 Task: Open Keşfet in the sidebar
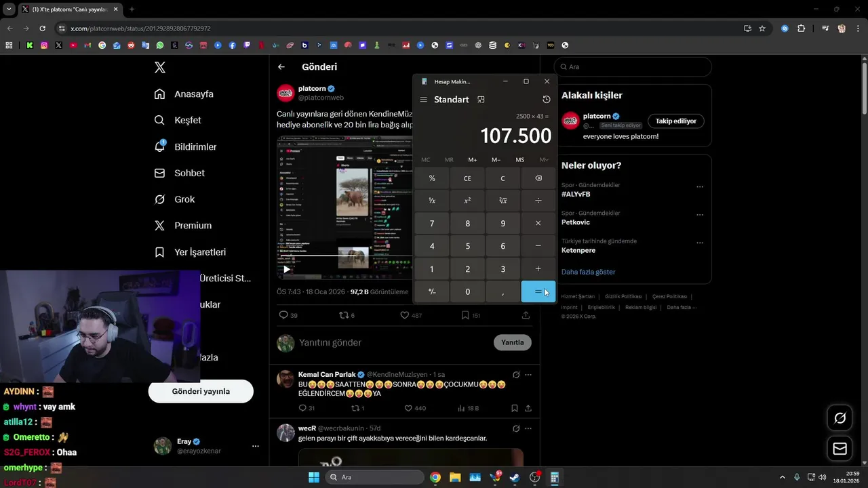click(x=178, y=120)
